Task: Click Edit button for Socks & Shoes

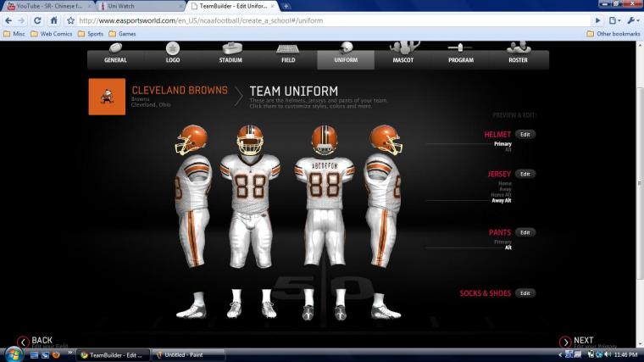Action: (x=525, y=293)
